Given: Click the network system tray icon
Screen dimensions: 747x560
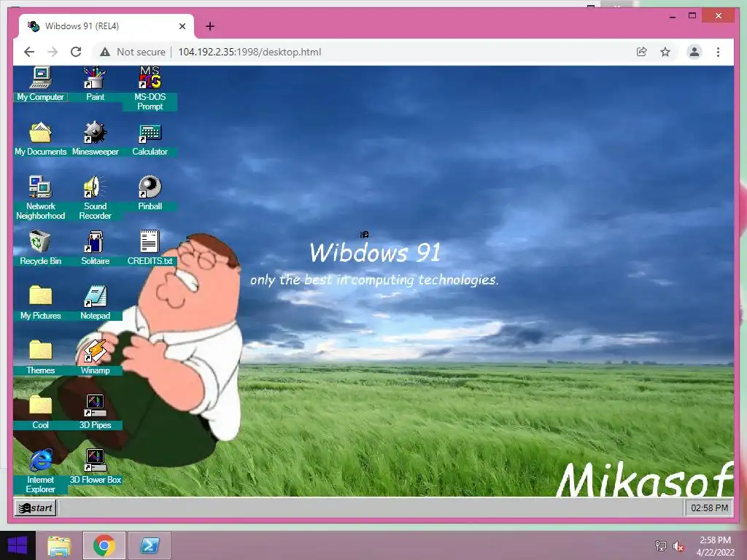Looking at the screenshot, I should 661,545.
